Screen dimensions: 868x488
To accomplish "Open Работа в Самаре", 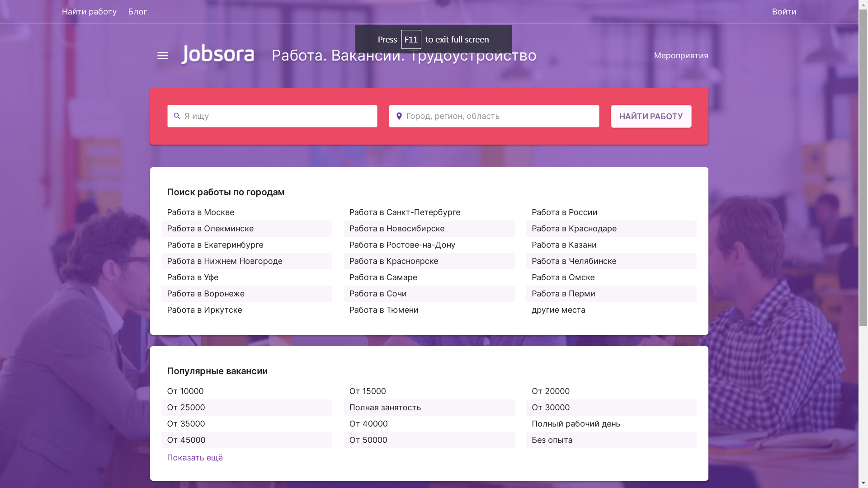I will [x=383, y=277].
